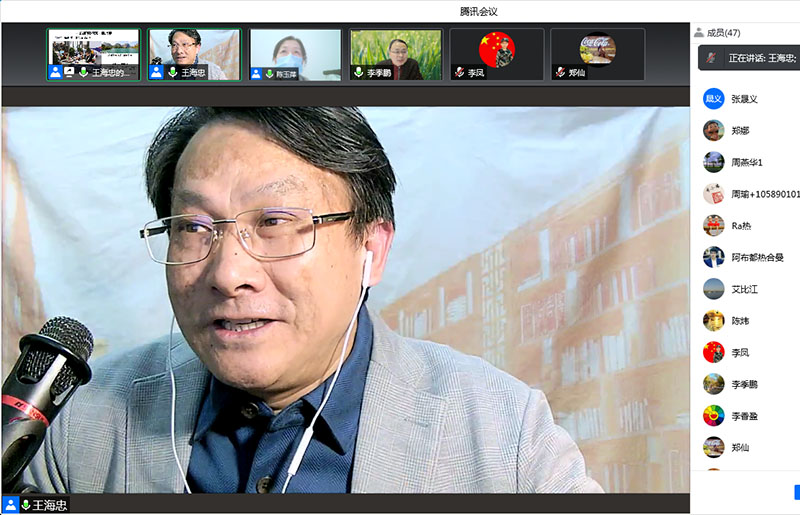Select 王海忠's camera video thumbnail
The height and width of the screenshot is (515, 800).
[x=194, y=54]
